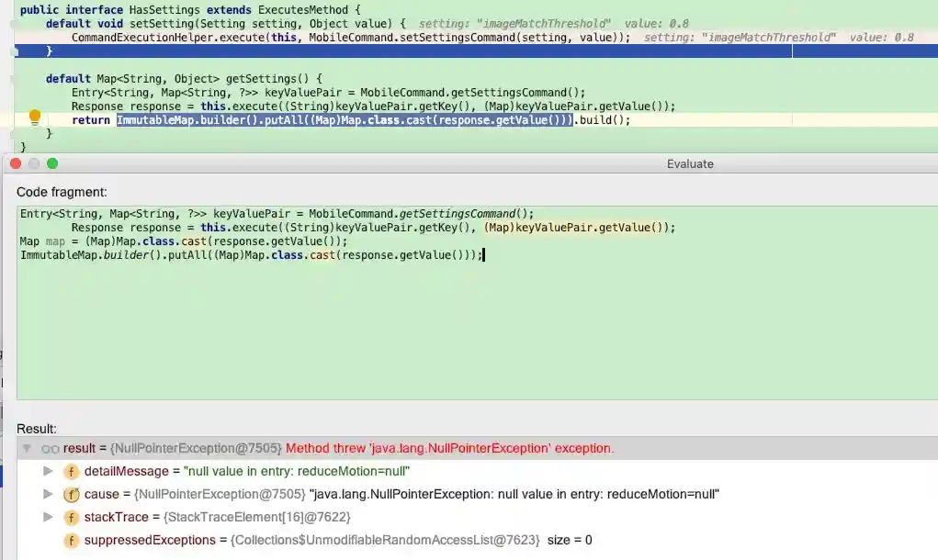Click "ExecutesMethod" in the interface declaration
This screenshot has height=560, width=938.
pos(302,10)
